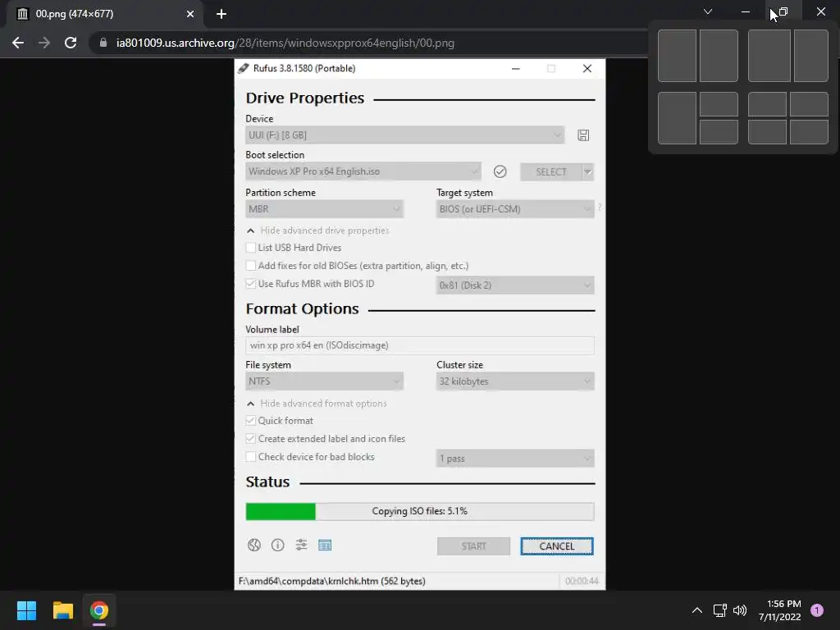Toggle List USB Hard Drives checkbox
The height and width of the screenshot is (630, 840).
(251, 248)
